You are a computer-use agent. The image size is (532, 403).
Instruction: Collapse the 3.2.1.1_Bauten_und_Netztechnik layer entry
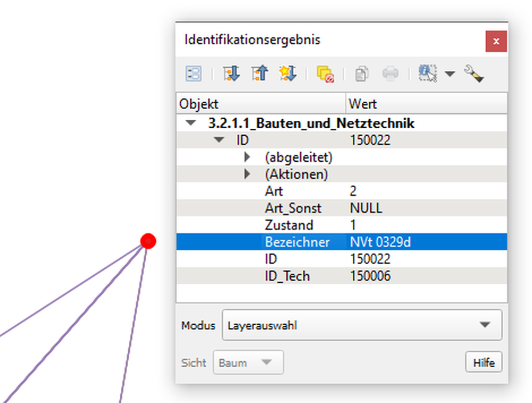tap(192, 122)
